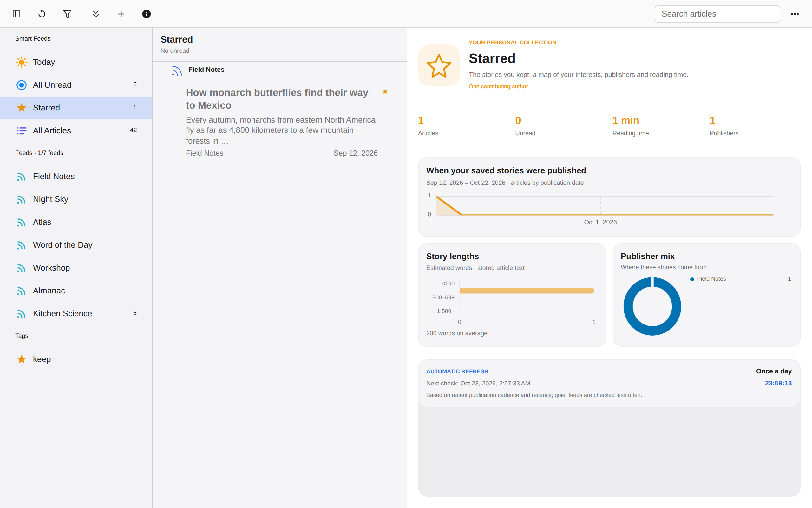The width and height of the screenshot is (812, 508).
Task: Open the article filter icon
Action: (x=67, y=14)
